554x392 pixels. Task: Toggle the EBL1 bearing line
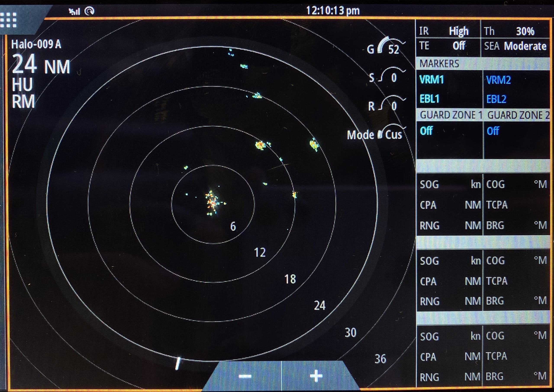[429, 99]
